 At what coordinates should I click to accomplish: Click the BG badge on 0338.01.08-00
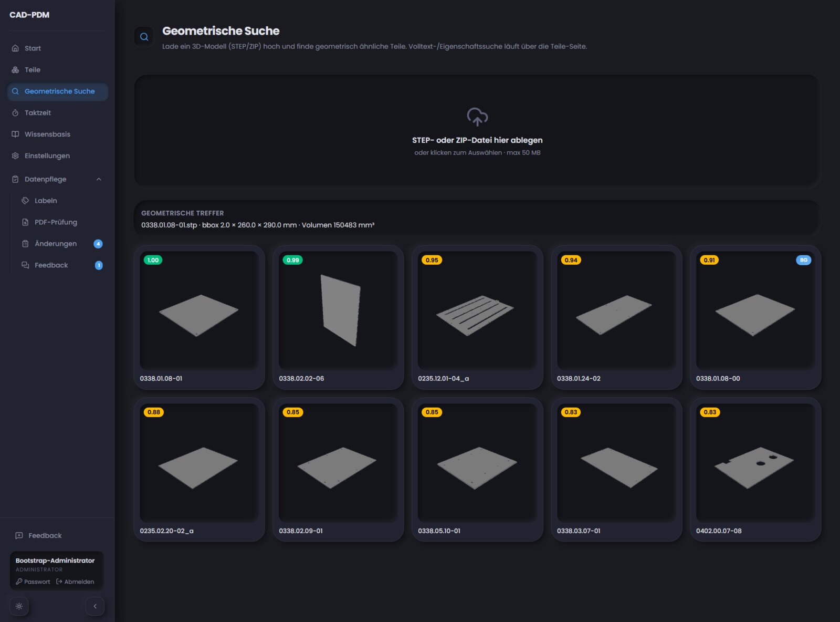click(803, 260)
